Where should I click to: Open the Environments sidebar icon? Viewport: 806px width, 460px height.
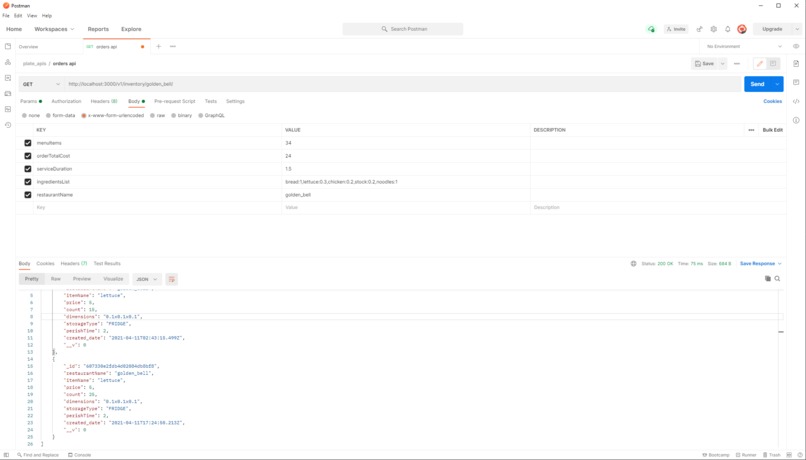(x=8, y=78)
